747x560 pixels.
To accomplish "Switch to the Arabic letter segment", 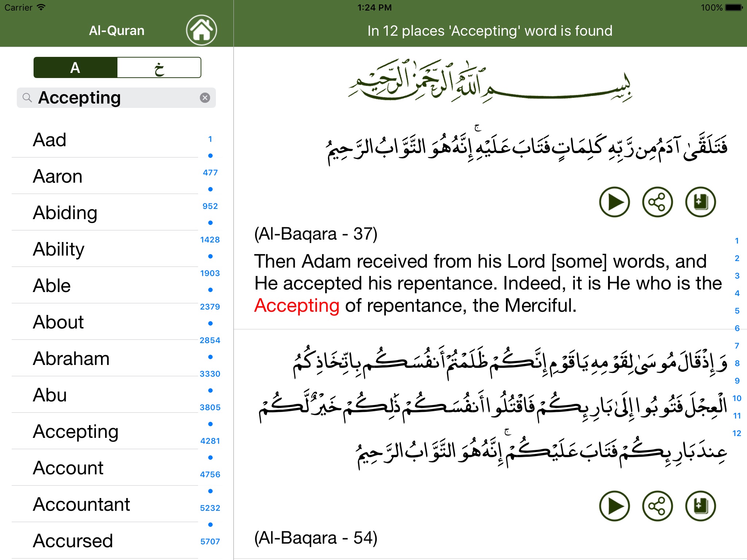I will tap(159, 67).
